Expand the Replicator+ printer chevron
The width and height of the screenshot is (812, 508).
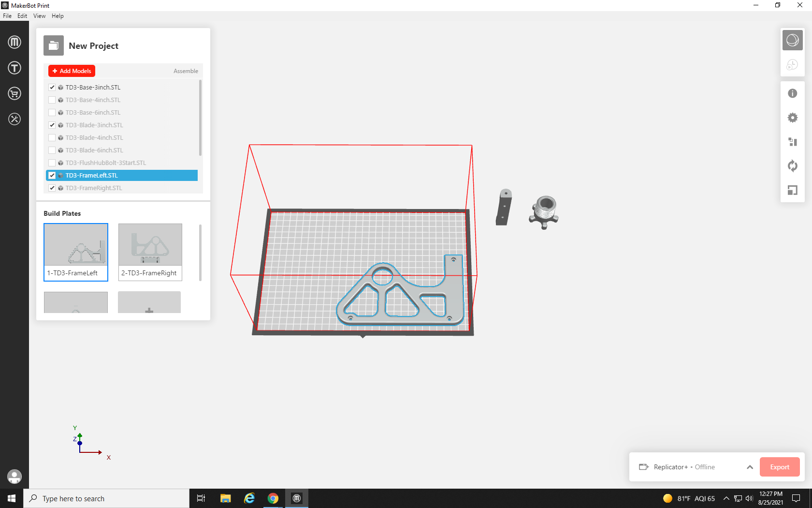(x=750, y=467)
